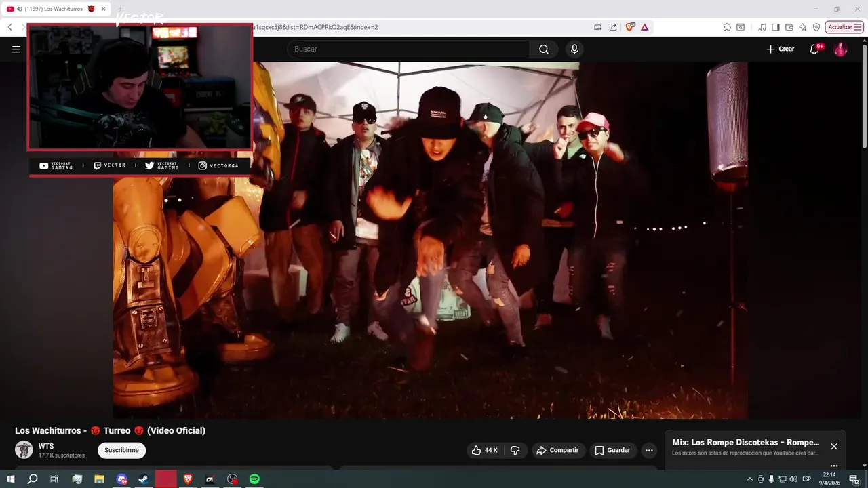Click the Guardar save button
The image size is (868, 488).
click(612, 450)
